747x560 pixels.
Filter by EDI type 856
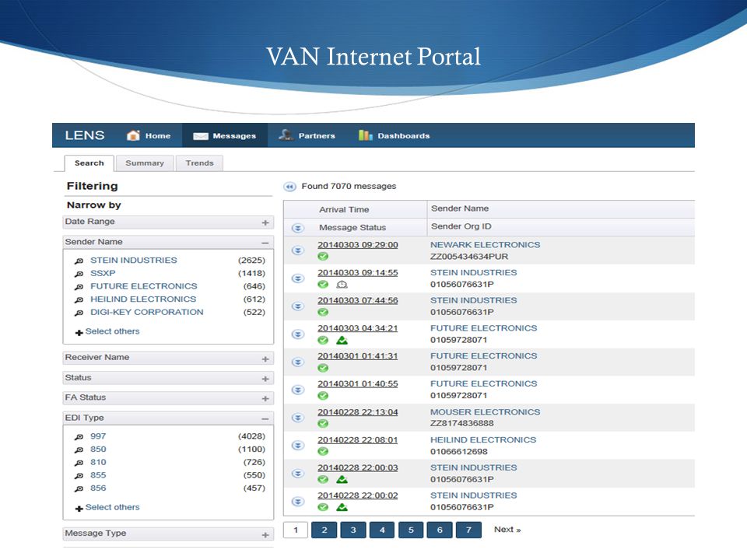click(x=98, y=488)
